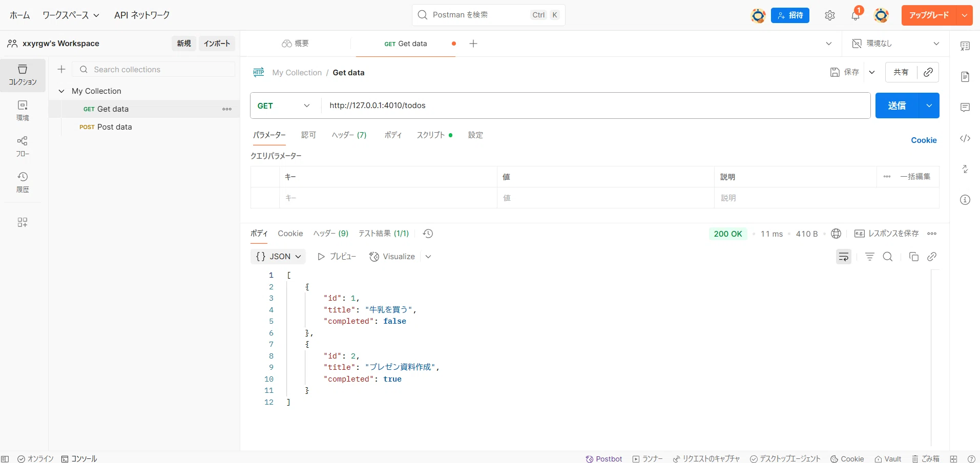Screen dimensions: 980x463
Task: Switch to 認可 tab
Action: [x=308, y=135]
